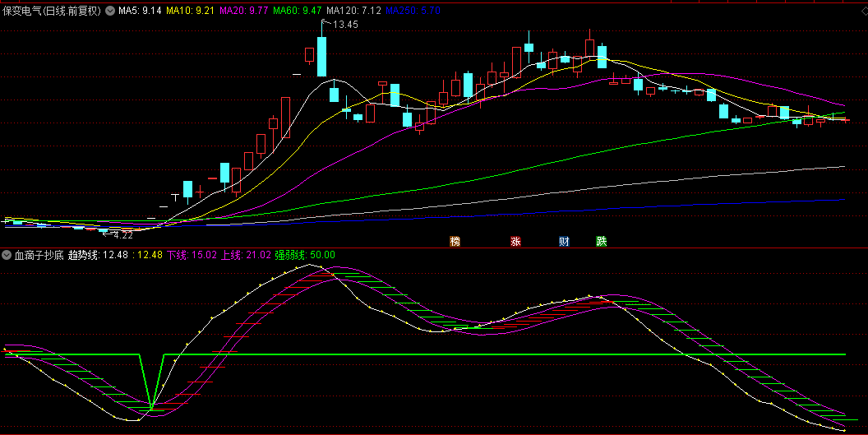Image resolution: width=868 pixels, height=435 pixels.
Task: Select the MA5: 9.14 label
Action: pyautogui.click(x=140, y=10)
